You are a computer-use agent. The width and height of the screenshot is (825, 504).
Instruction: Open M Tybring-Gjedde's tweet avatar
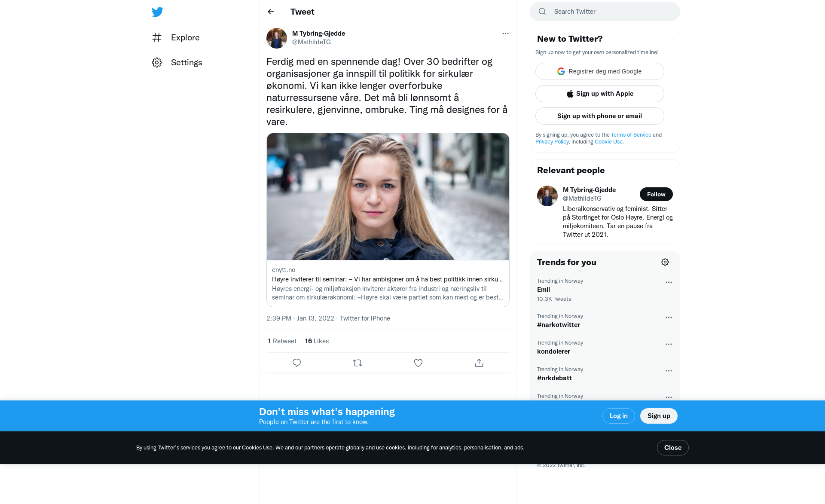pyautogui.click(x=277, y=38)
